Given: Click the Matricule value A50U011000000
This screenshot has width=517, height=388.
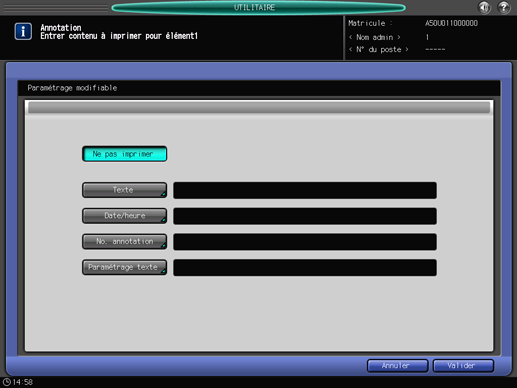Looking at the screenshot, I should [x=451, y=23].
